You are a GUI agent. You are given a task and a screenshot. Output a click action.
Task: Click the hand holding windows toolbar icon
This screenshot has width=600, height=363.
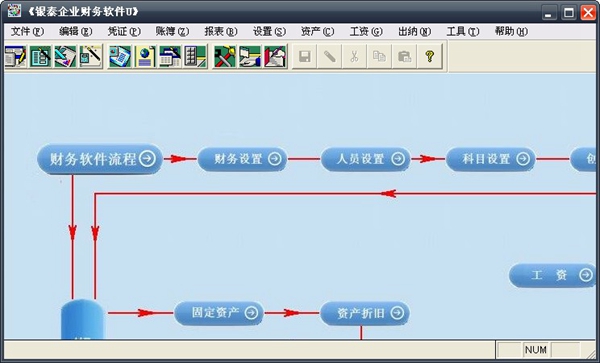[x=249, y=57]
